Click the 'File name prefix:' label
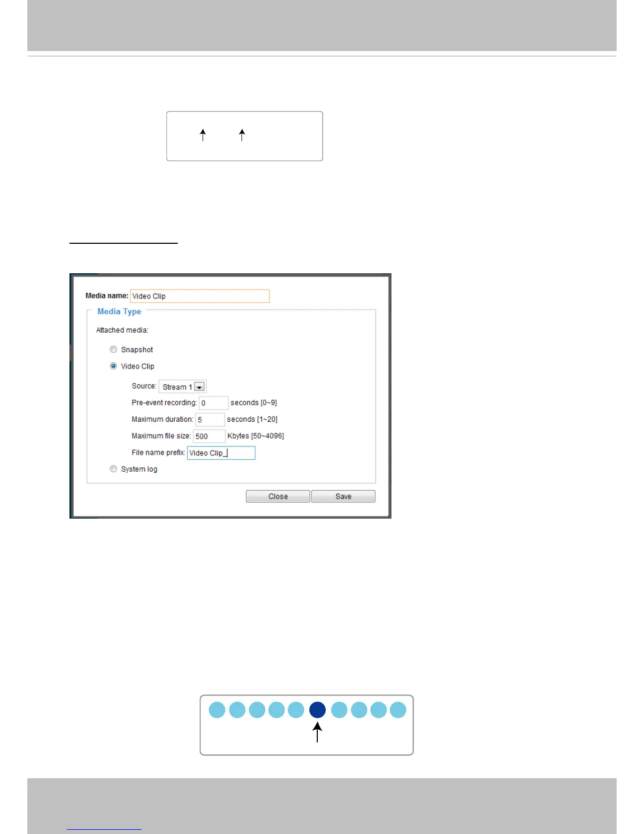The width and height of the screenshot is (644, 834). click(158, 453)
